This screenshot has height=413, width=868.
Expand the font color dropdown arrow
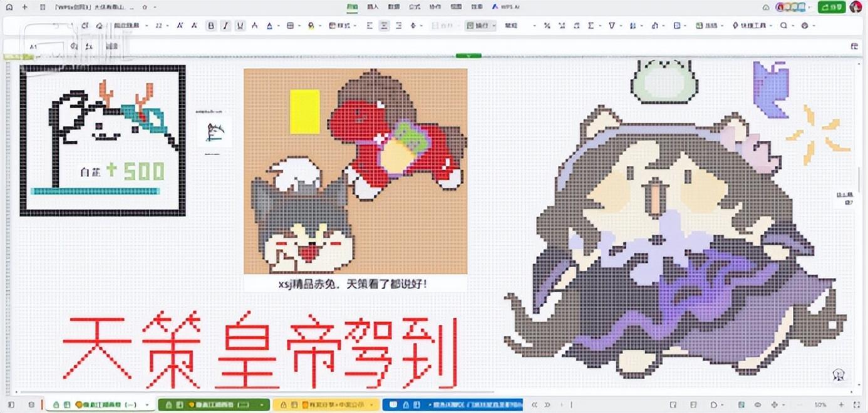[277, 26]
